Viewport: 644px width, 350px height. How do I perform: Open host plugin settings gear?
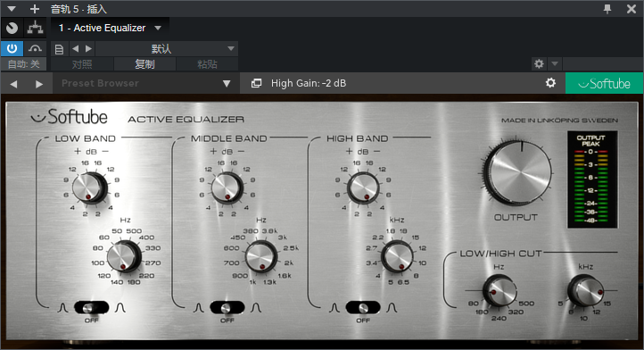coord(539,63)
